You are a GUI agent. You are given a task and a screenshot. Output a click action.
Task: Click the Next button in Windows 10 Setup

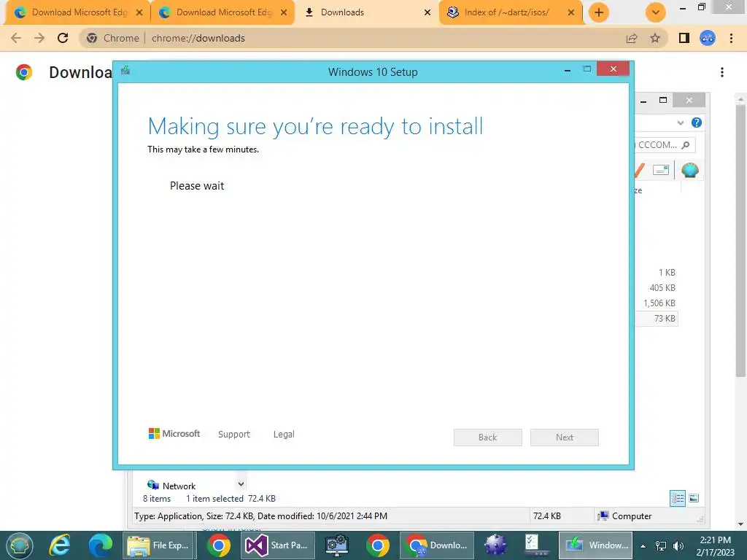click(x=565, y=437)
